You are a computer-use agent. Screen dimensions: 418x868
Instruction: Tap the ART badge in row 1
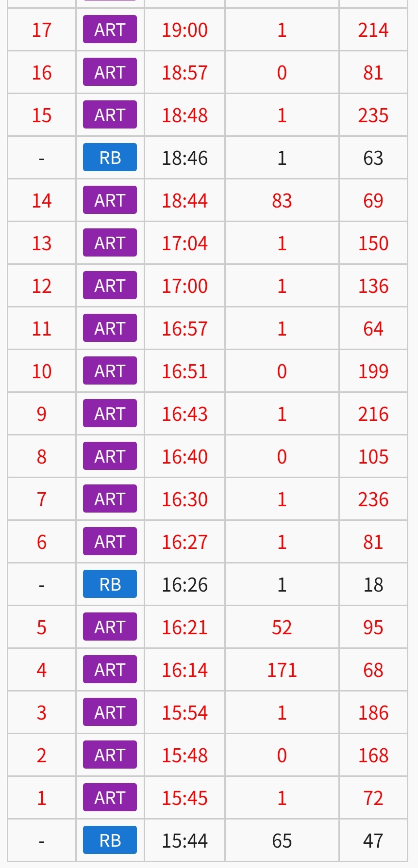pyautogui.click(x=110, y=798)
